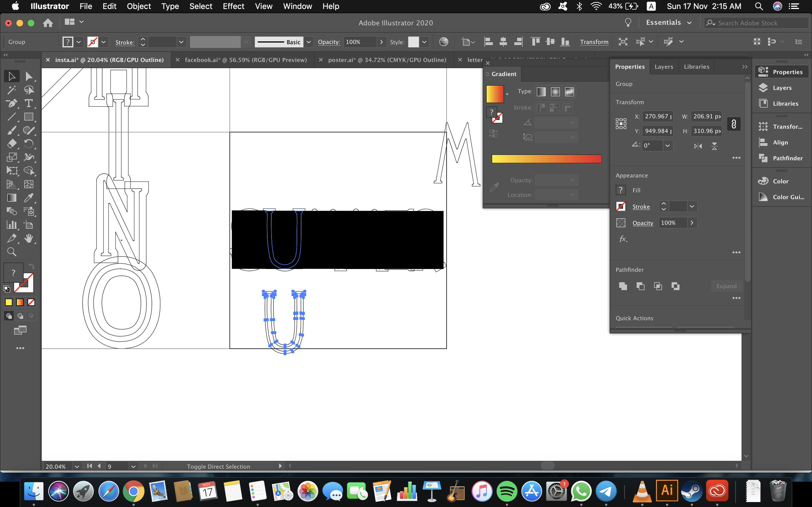Expand the Essentials workspace switcher
Image resolution: width=812 pixels, height=507 pixels.
690,23
